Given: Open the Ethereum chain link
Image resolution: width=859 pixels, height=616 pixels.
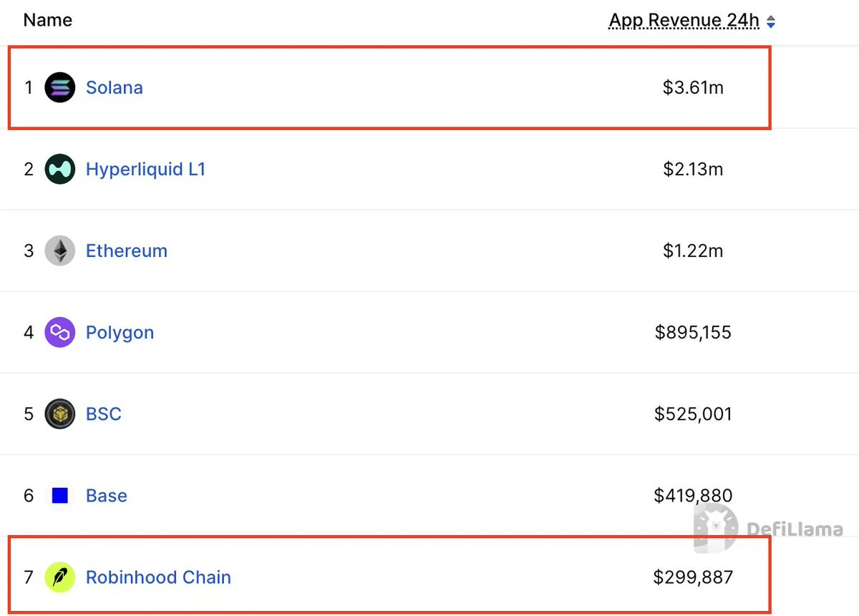Looking at the screenshot, I should (x=127, y=251).
